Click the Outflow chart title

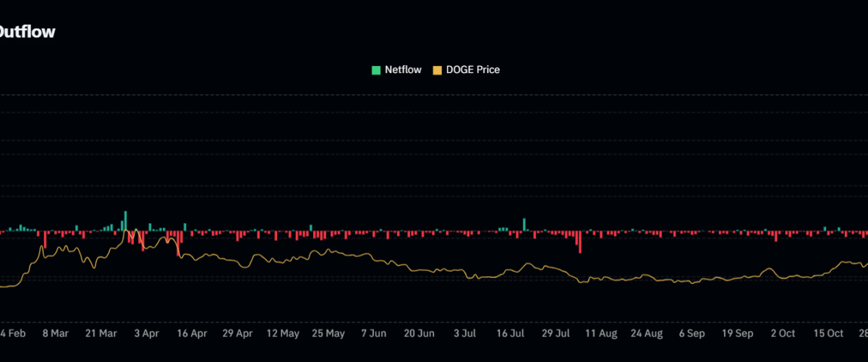(27, 31)
